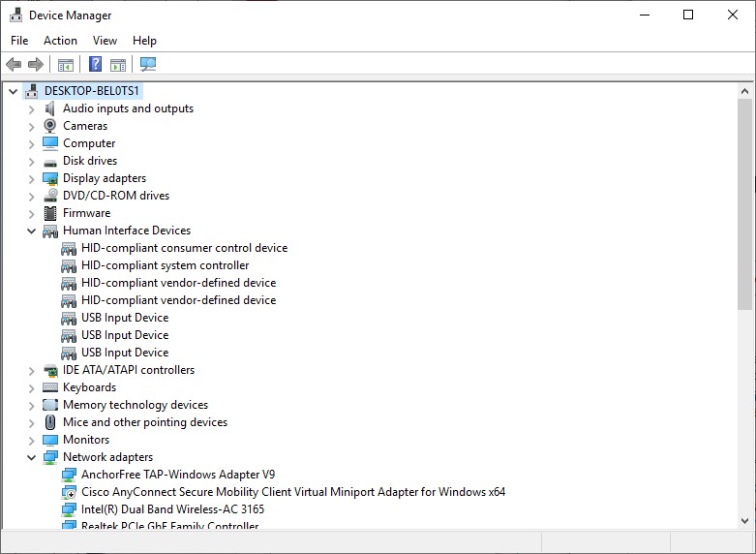Click the DVD/CD-ROM drives disc icon
Image resolution: width=756 pixels, height=554 pixels.
coord(50,196)
